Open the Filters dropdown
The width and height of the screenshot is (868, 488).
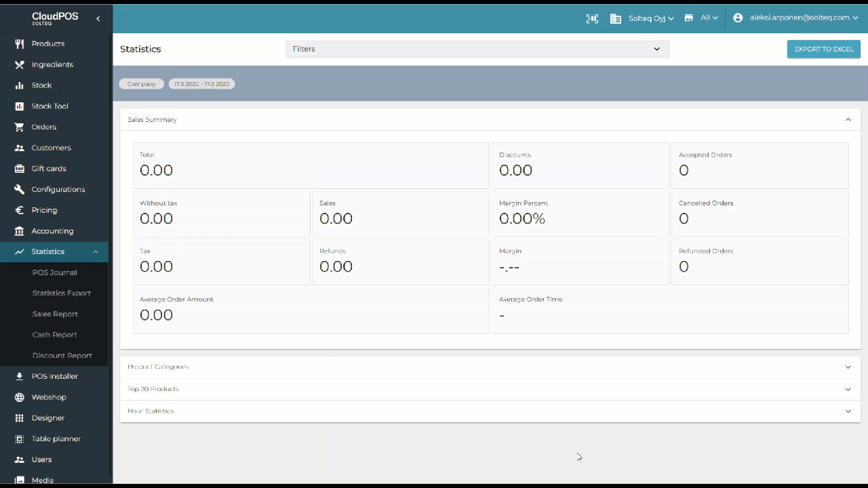[477, 49]
